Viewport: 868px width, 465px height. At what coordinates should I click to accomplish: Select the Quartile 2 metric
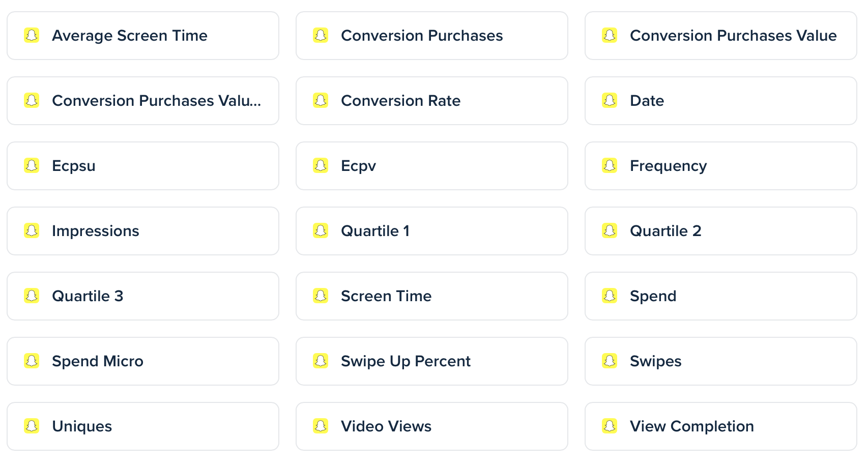(720, 231)
